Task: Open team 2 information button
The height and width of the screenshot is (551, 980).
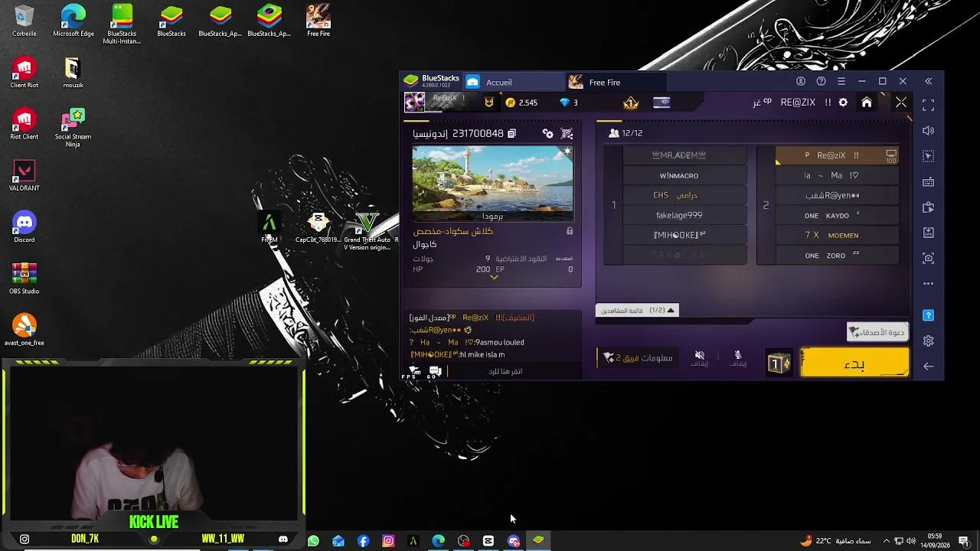Action: point(638,357)
